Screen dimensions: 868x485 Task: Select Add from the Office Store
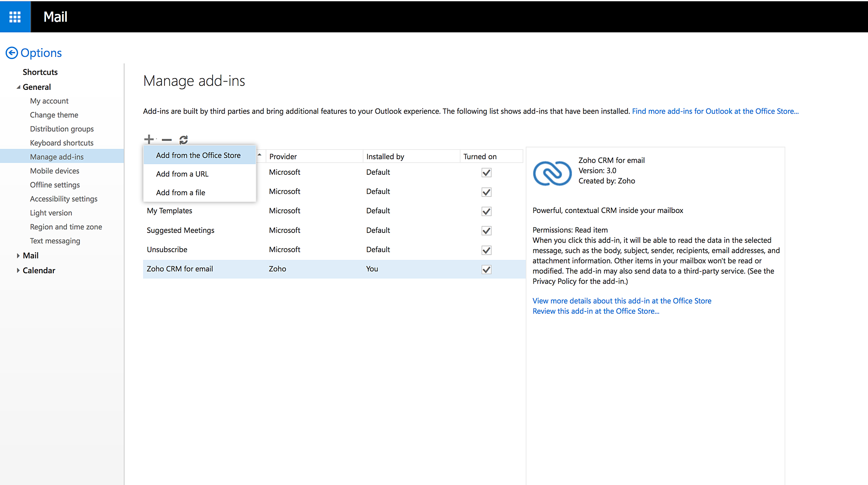point(198,155)
